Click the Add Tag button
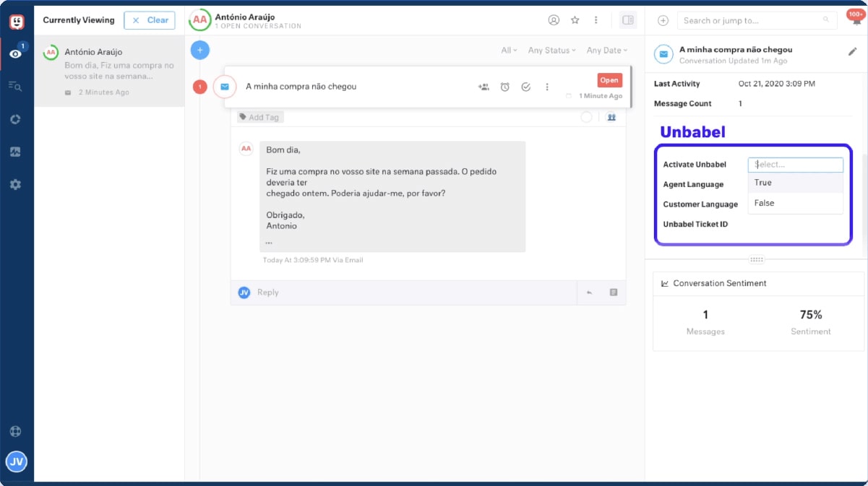868x486 pixels. [x=259, y=117]
